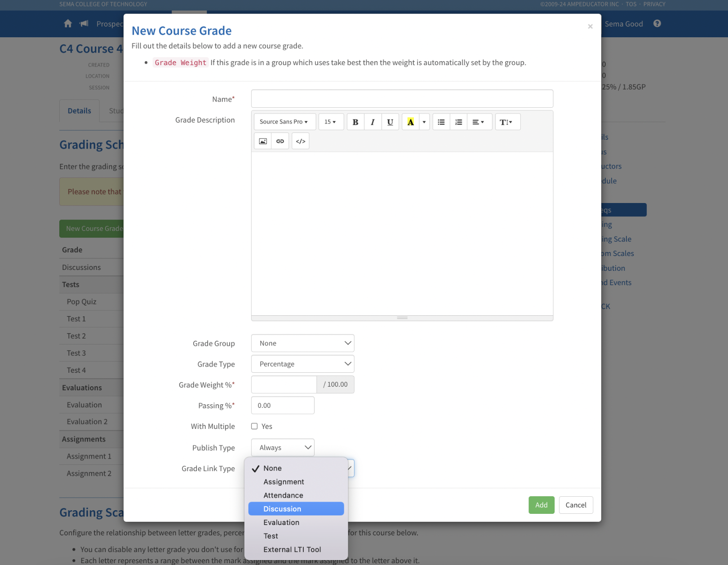The height and width of the screenshot is (565, 728).
Task: Create an unordered bullet list
Action: 441,122
